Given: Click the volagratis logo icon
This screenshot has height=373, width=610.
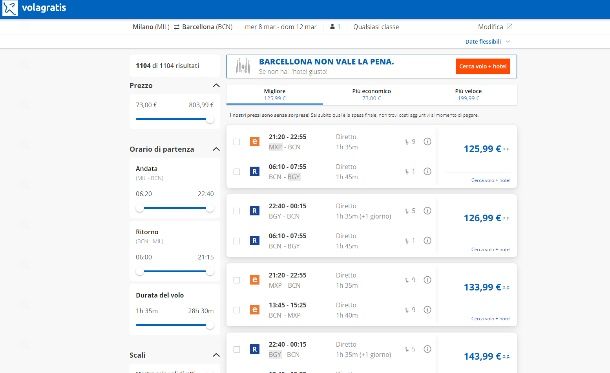Looking at the screenshot, I should pyautogui.click(x=10, y=8).
